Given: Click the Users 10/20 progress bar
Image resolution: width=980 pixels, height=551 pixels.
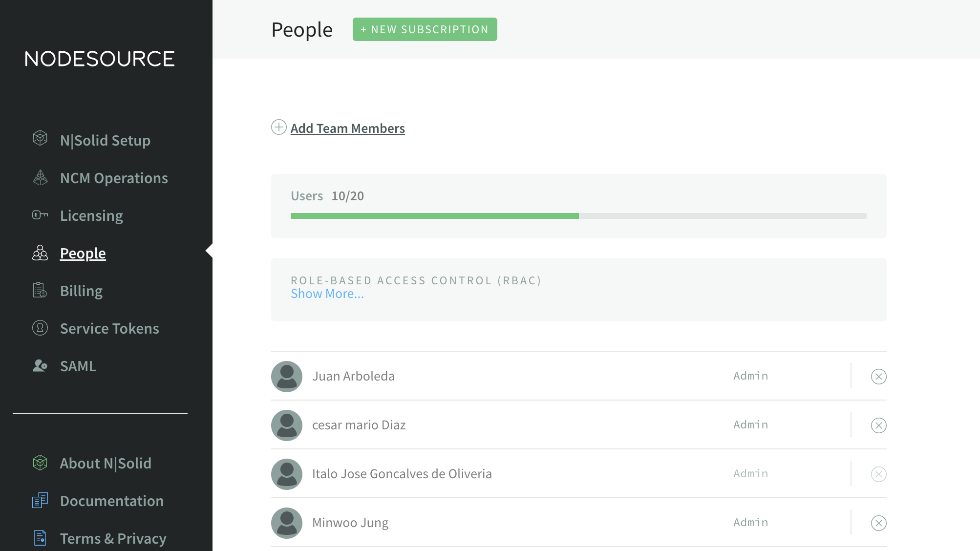Looking at the screenshot, I should click(578, 216).
